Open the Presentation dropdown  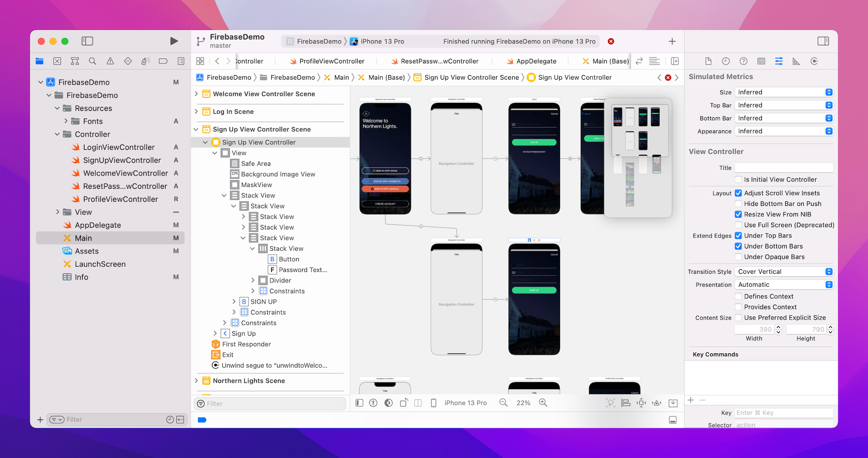784,285
